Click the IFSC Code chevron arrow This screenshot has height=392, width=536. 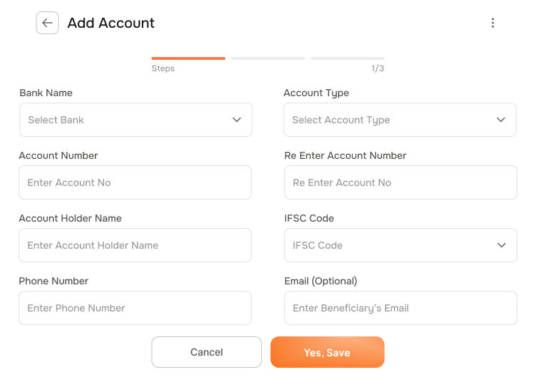[x=501, y=245]
